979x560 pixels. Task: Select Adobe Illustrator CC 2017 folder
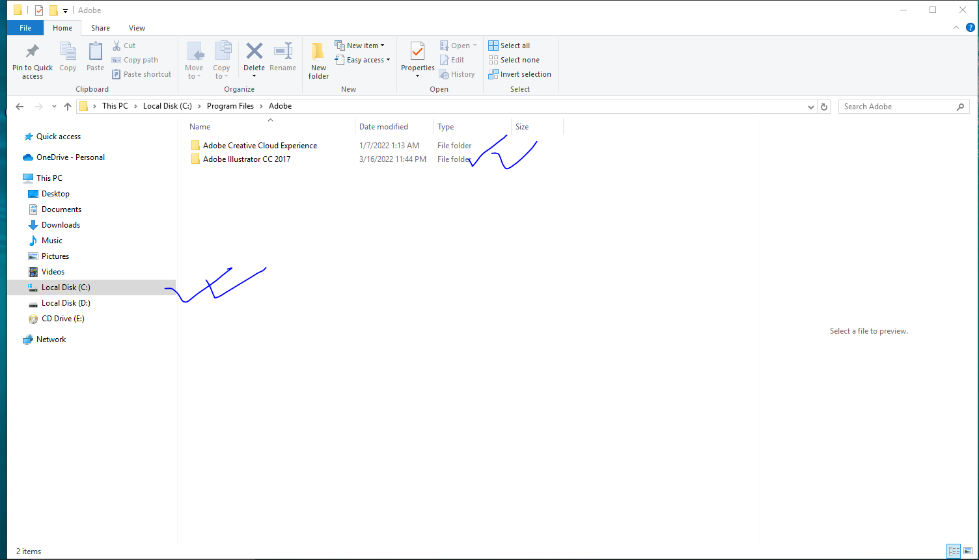click(x=247, y=159)
